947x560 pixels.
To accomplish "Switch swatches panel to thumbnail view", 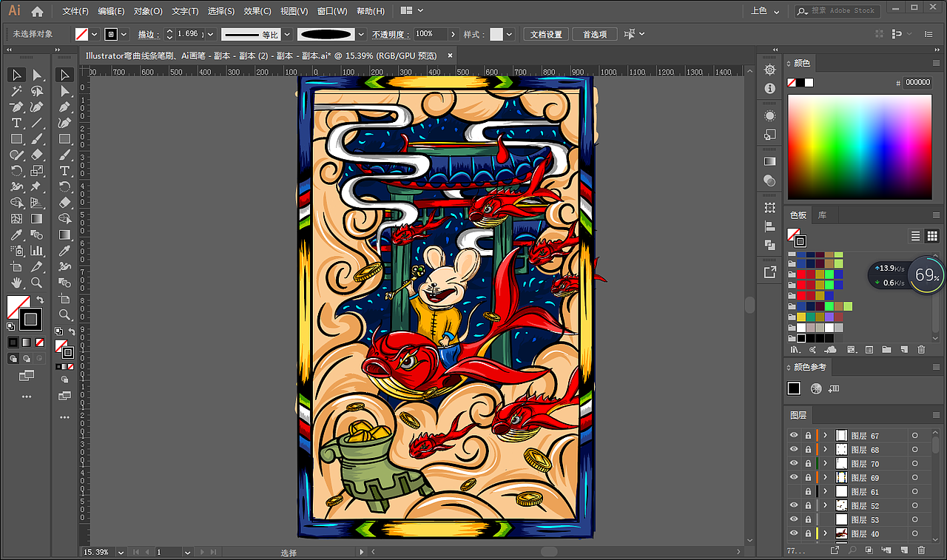I will point(932,236).
